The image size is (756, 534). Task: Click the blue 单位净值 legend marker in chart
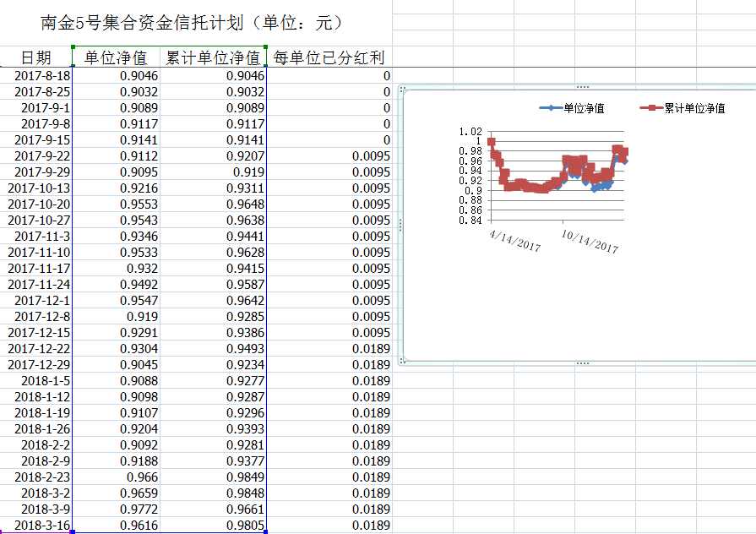(x=551, y=108)
